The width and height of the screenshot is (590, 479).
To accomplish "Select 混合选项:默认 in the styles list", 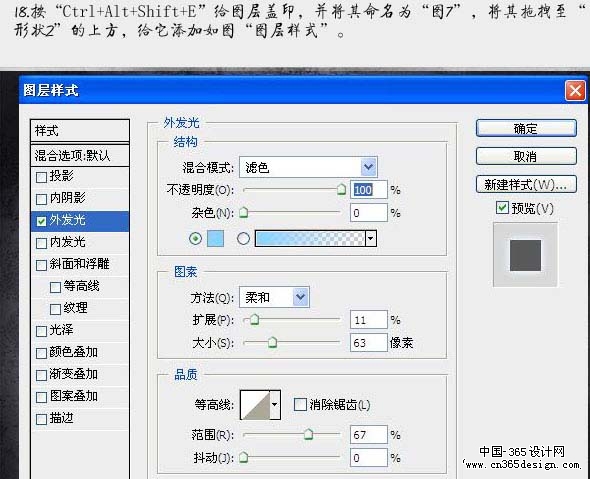I will click(80, 155).
